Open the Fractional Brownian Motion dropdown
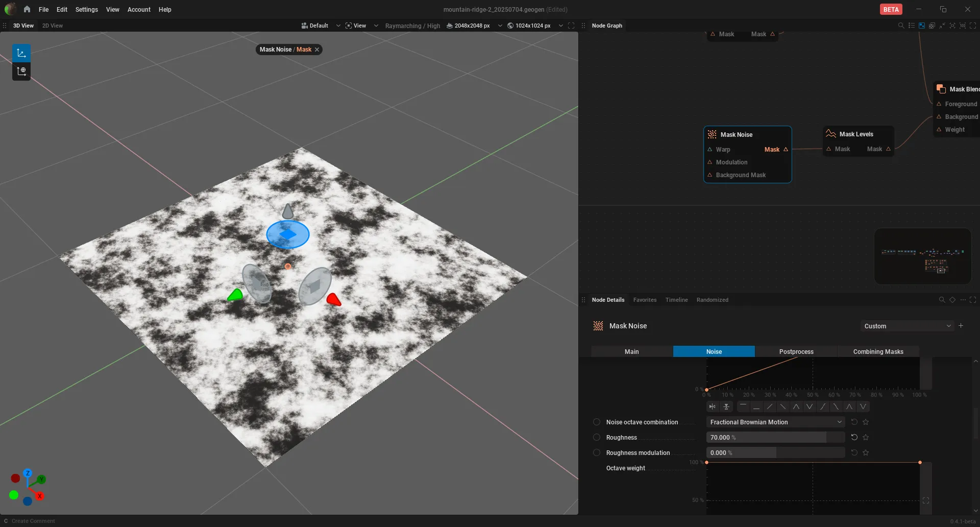The height and width of the screenshot is (527, 980). click(776, 422)
